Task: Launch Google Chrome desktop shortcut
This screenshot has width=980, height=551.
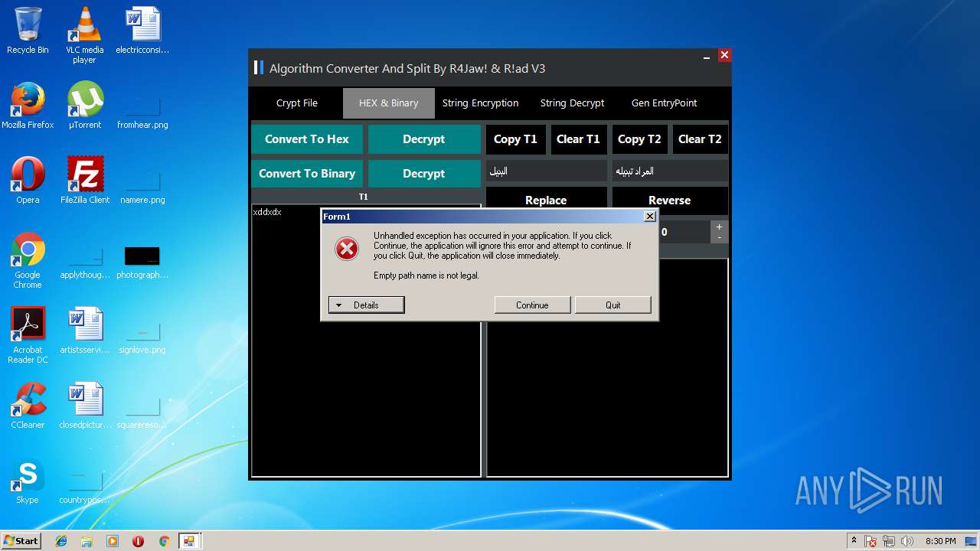Action: (x=28, y=260)
